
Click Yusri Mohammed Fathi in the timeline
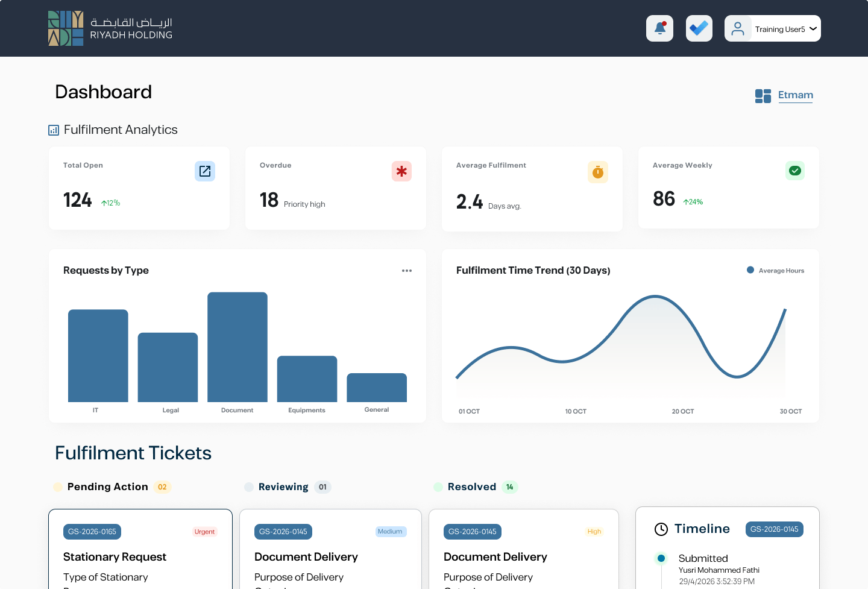point(719,570)
